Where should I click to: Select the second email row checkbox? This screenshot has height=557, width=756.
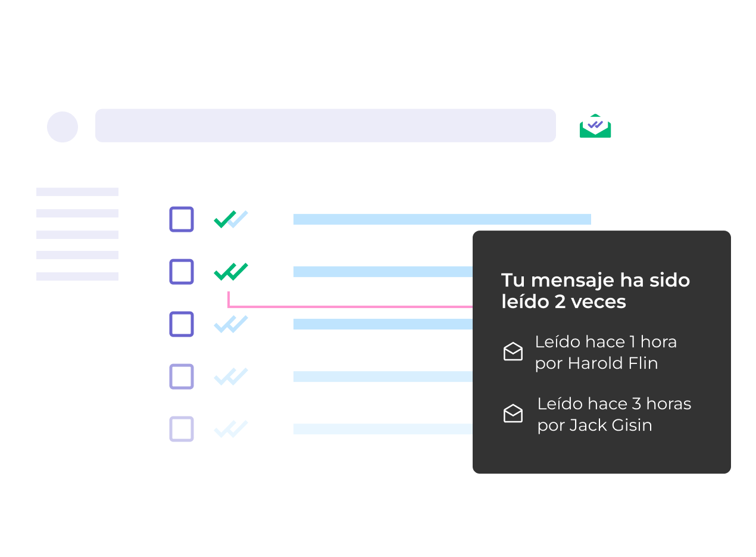[182, 272]
